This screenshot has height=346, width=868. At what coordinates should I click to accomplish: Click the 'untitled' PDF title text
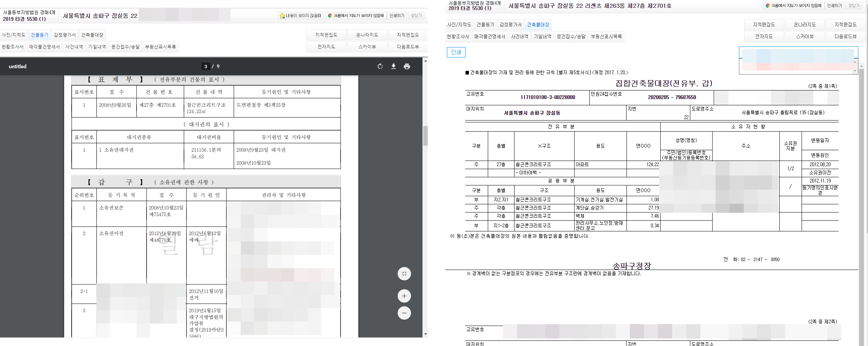[17, 66]
